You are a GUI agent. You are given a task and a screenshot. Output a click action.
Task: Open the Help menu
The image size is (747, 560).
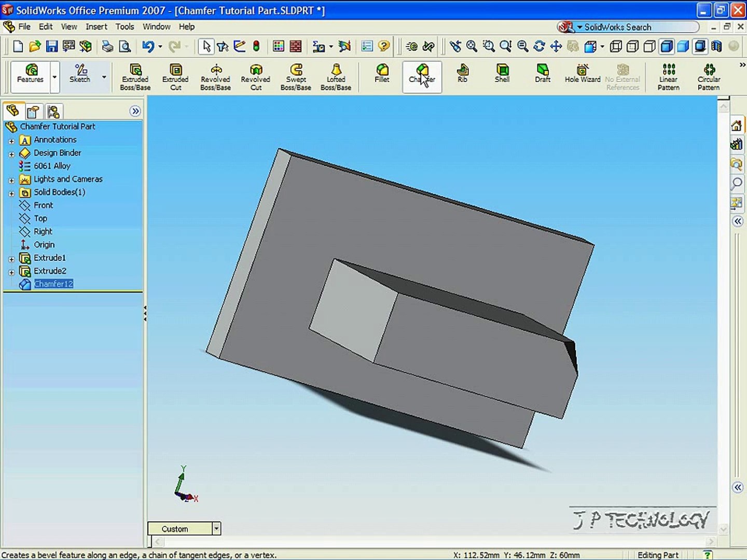(187, 26)
